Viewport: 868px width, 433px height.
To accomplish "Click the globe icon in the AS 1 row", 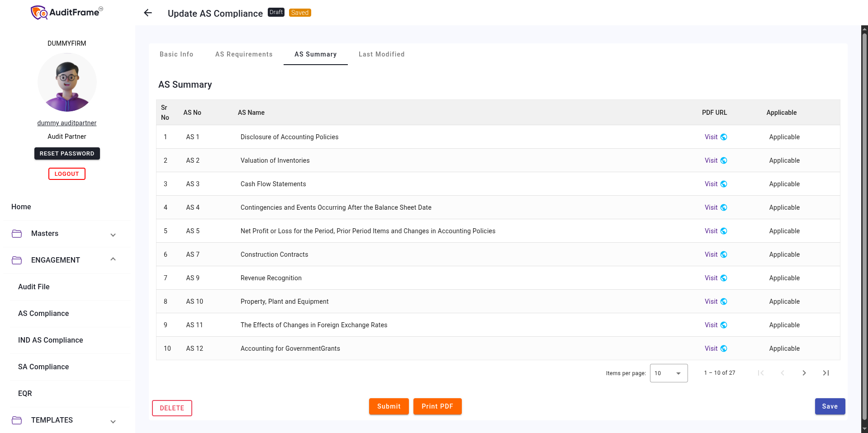I will coord(724,137).
